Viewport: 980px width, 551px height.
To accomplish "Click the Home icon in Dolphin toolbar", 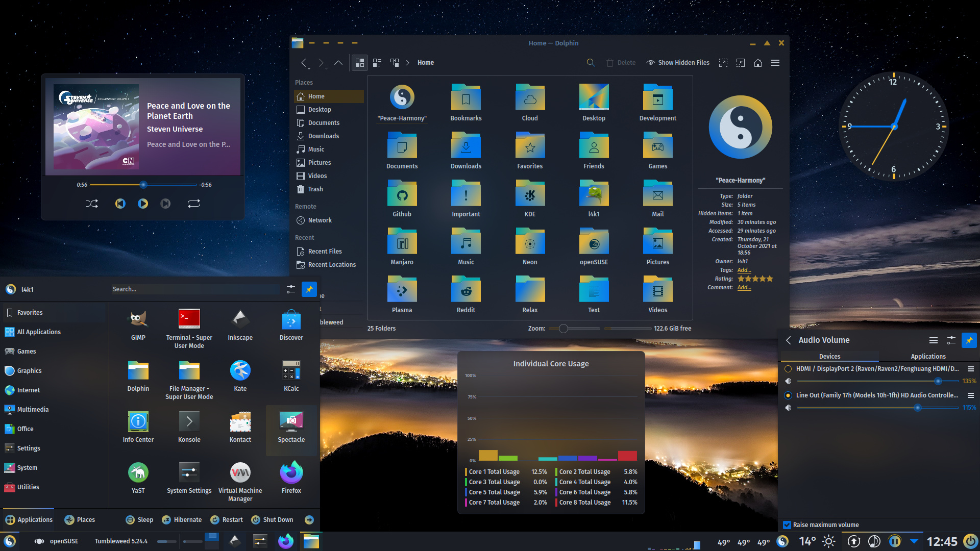I will (758, 63).
